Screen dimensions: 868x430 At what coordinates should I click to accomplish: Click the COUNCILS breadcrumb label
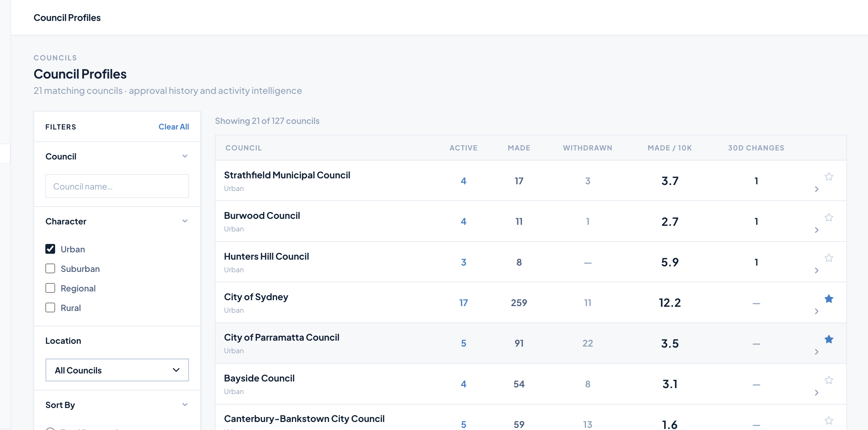pyautogui.click(x=55, y=58)
